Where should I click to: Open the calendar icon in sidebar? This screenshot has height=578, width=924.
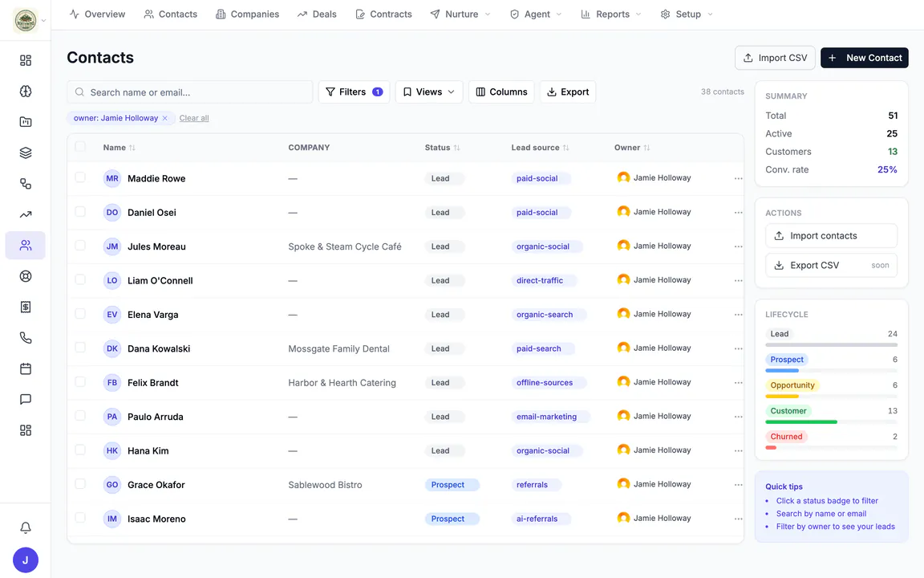point(26,368)
